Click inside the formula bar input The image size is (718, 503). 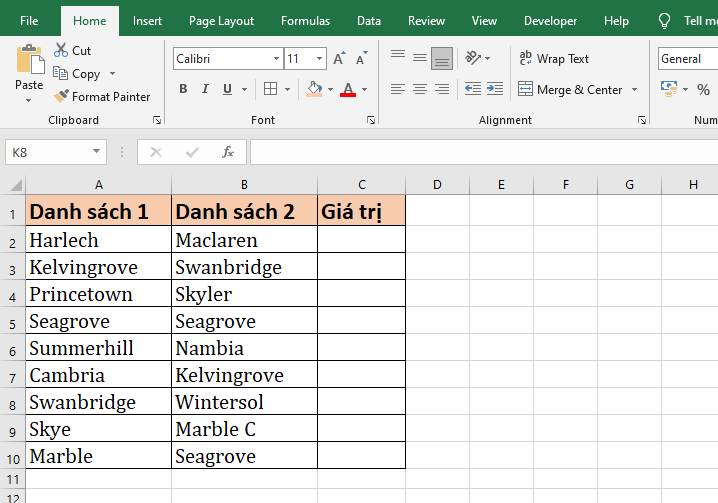(484, 152)
